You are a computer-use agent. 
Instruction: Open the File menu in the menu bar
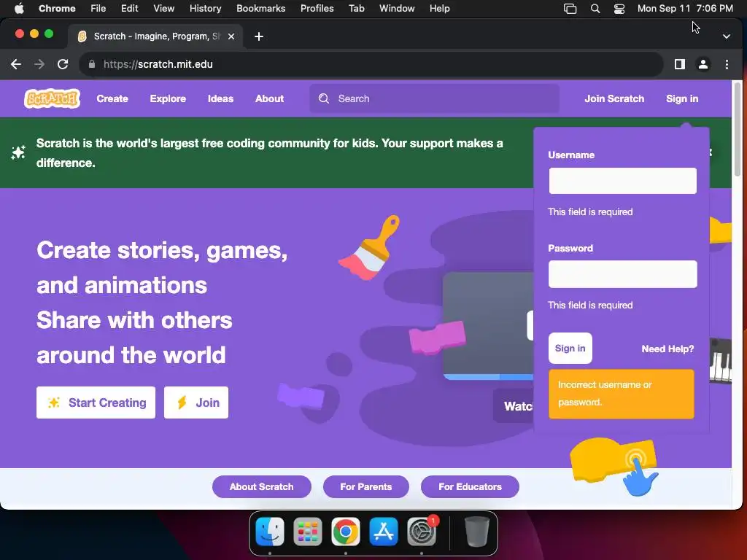click(98, 9)
